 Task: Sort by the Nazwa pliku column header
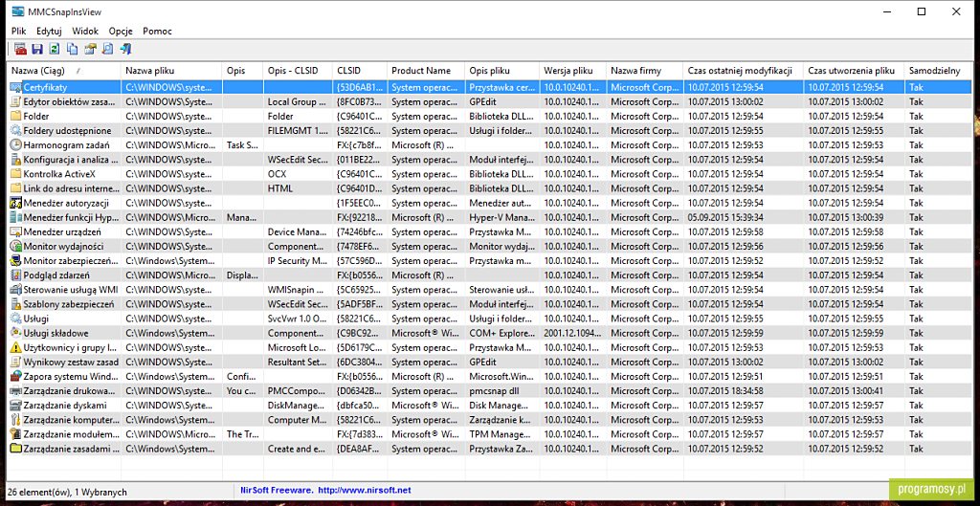171,71
